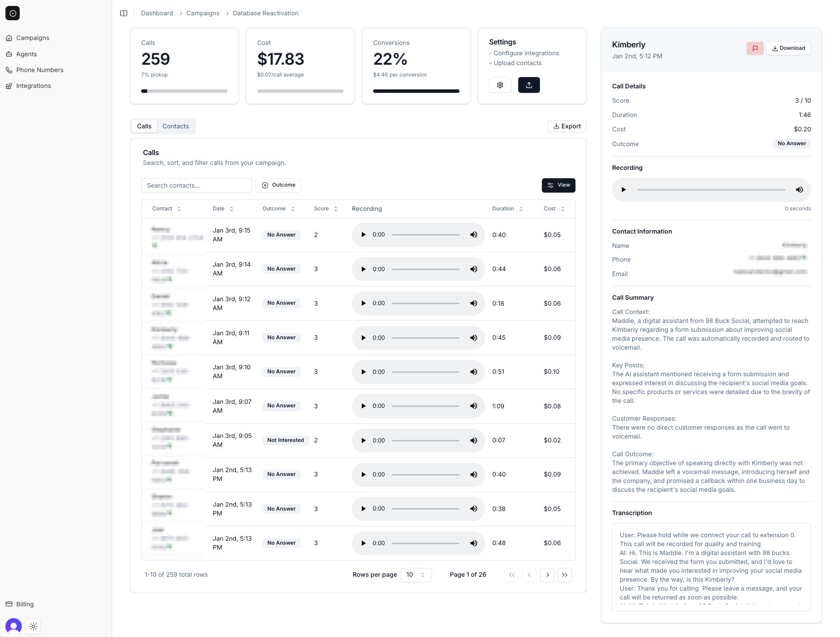Mute the first call row's audio

pos(473,235)
